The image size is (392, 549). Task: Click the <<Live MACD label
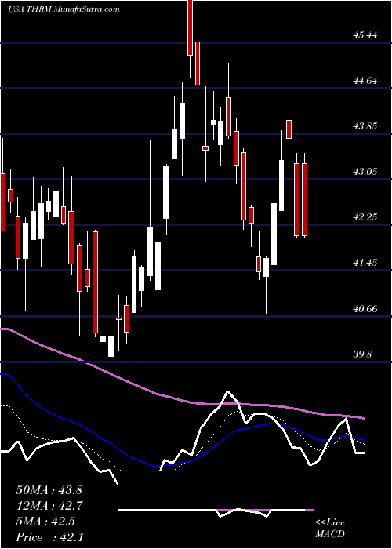(330, 529)
